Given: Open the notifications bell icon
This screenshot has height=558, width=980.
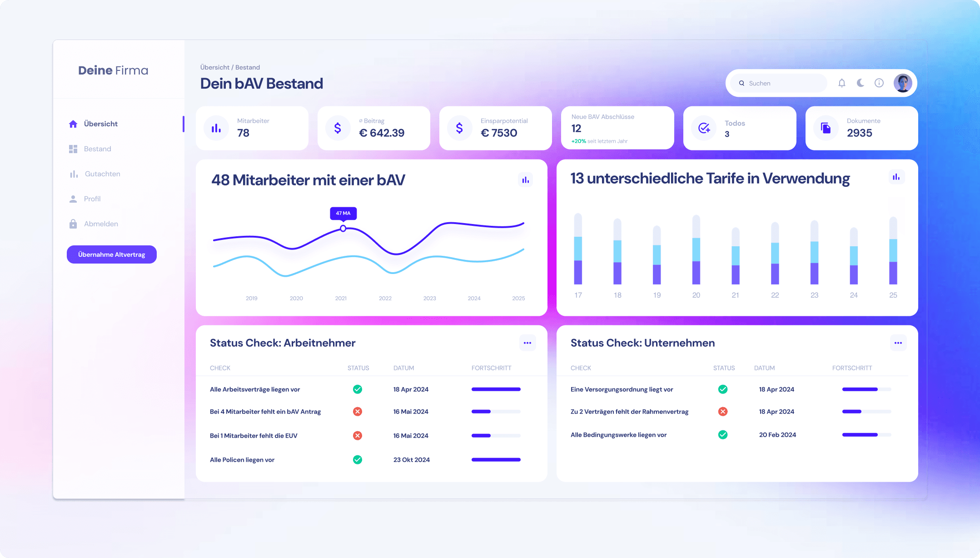Looking at the screenshot, I should [842, 83].
